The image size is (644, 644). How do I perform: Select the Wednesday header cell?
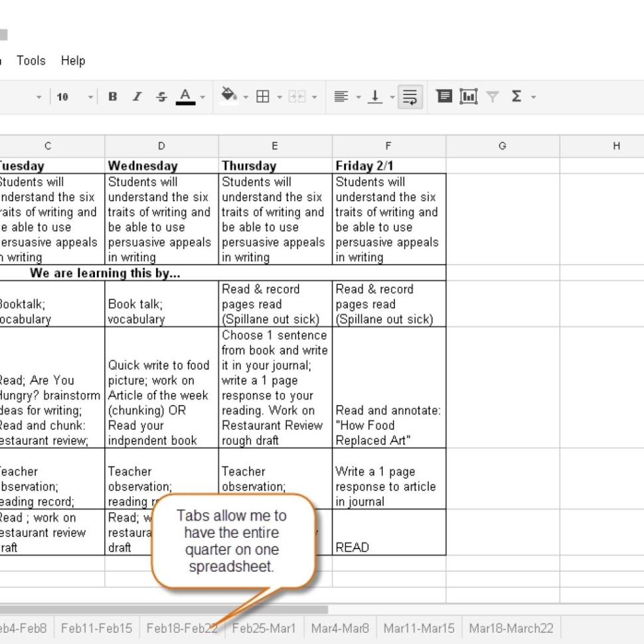(x=161, y=165)
